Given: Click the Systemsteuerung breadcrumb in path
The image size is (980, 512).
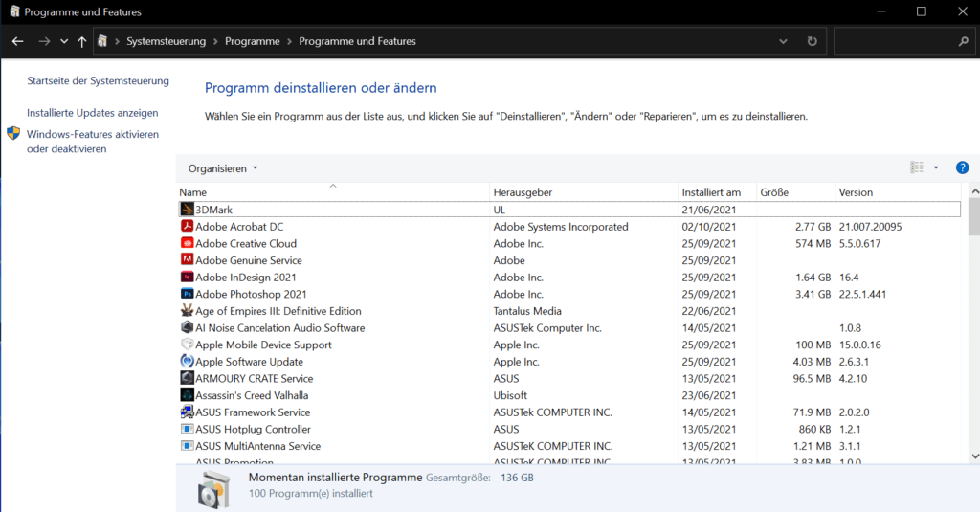Looking at the screenshot, I should coord(167,42).
